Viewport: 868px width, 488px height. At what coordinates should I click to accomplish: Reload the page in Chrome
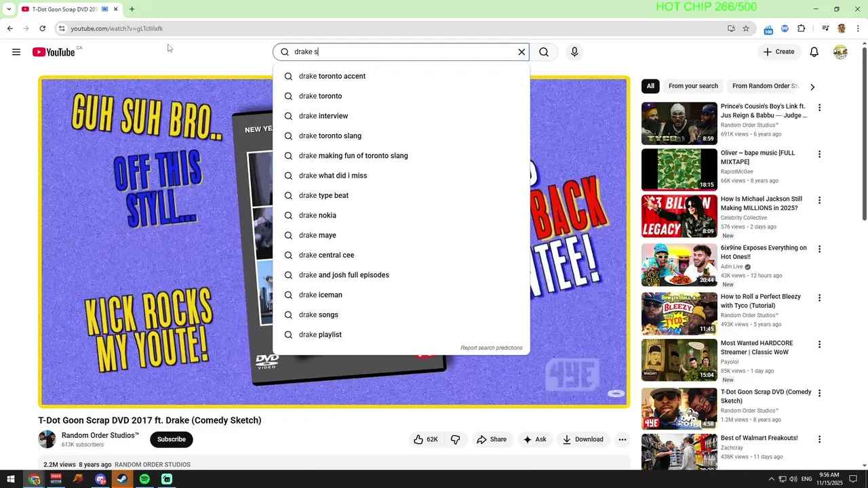pyautogui.click(x=42, y=28)
